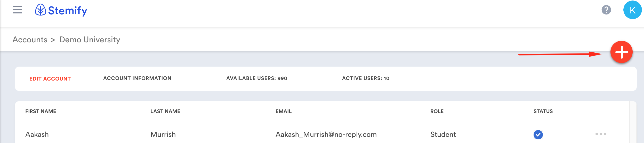Image resolution: width=644 pixels, height=143 pixels.
Task: Sort by the Last Name column header
Action: point(165,111)
